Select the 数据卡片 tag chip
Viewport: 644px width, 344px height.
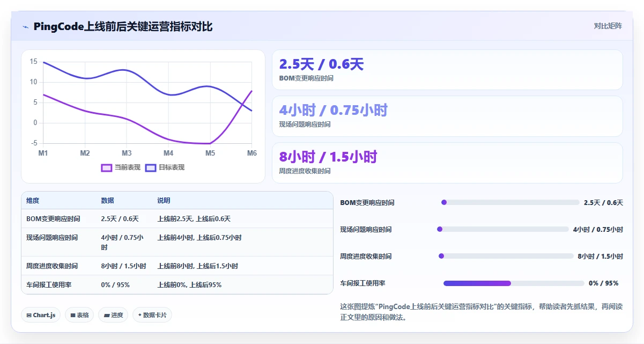[x=152, y=315]
